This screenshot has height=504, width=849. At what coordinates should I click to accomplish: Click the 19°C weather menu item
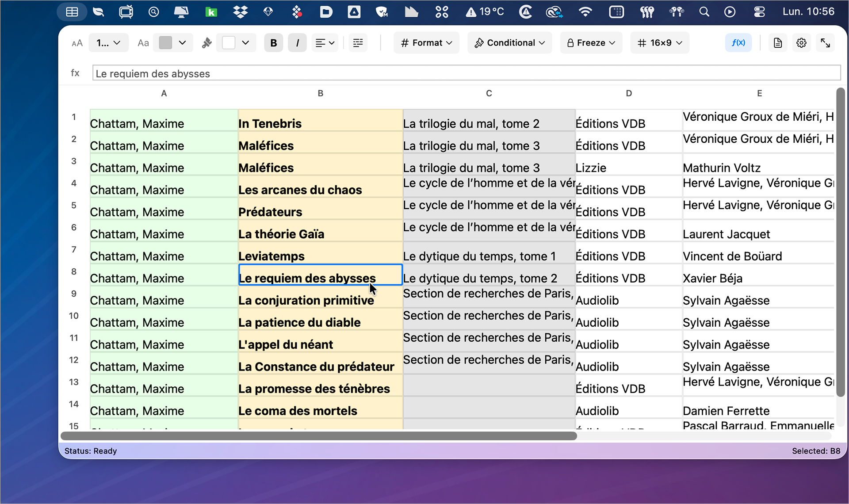[485, 12]
